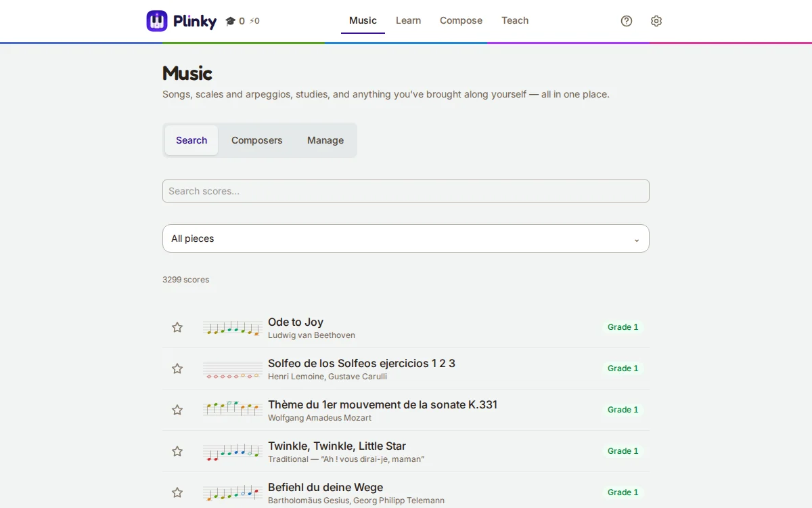Open the Learn nav tab
812x508 pixels.
(409, 21)
